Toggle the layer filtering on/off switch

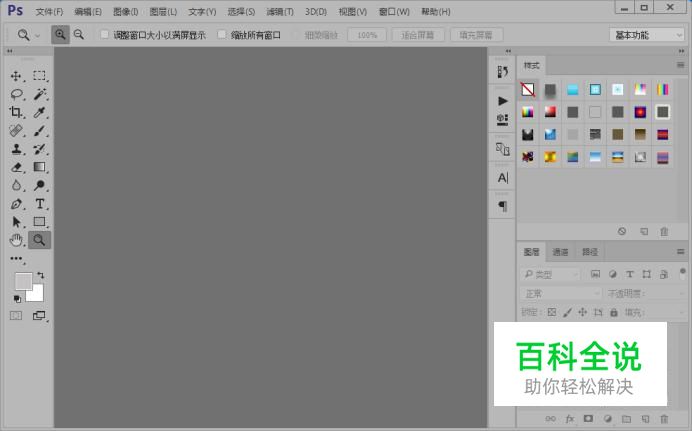pos(683,274)
